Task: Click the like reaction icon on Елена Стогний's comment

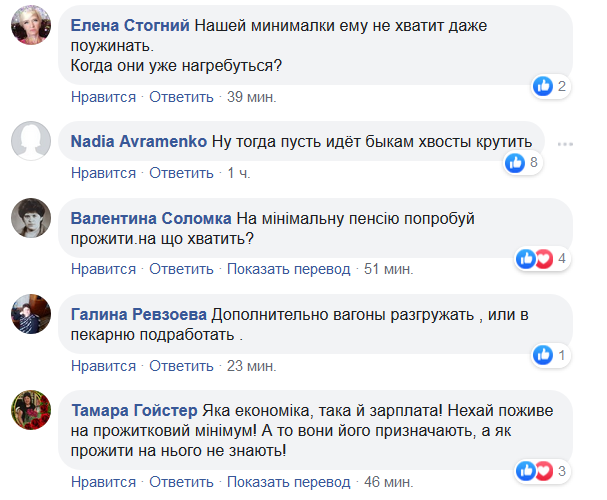Action: [x=543, y=86]
